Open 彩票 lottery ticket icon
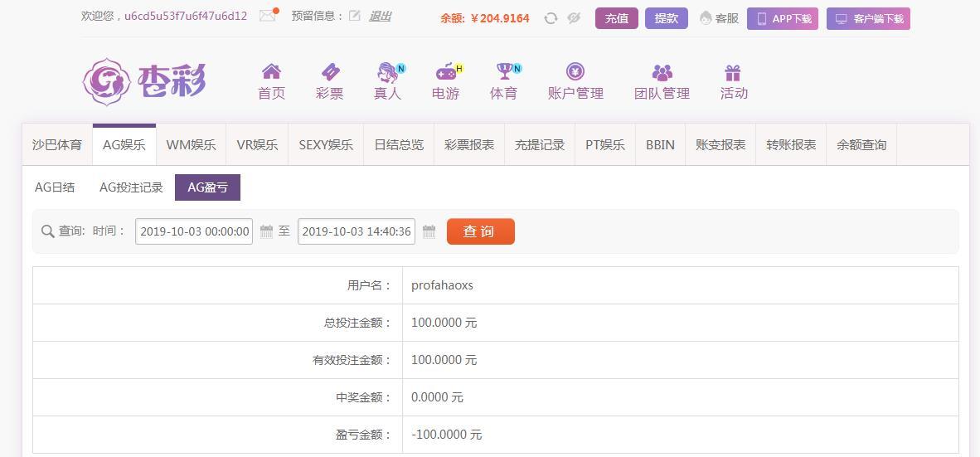This screenshot has width=980, height=457. [329, 72]
